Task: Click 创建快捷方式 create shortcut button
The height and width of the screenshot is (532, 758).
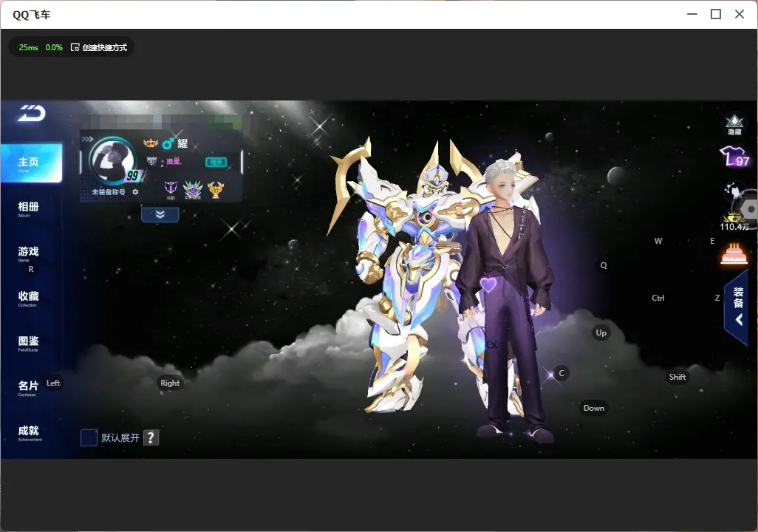Action: [99, 47]
